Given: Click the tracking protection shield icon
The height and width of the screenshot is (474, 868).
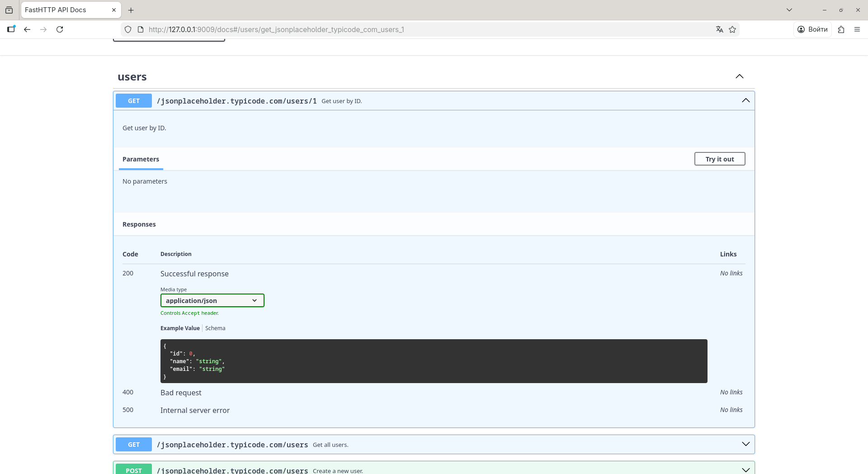Looking at the screenshot, I should pyautogui.click(x=128, y=29).
